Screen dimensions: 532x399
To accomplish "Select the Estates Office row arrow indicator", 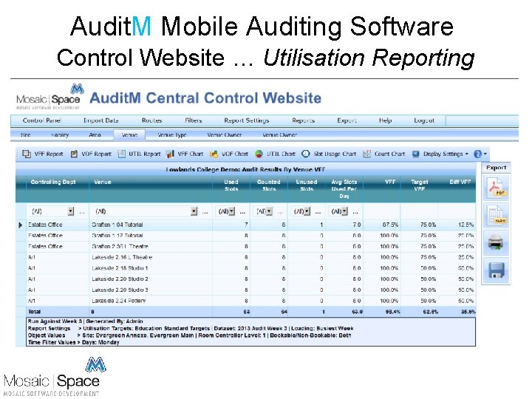I will click(x=21, y=225).
